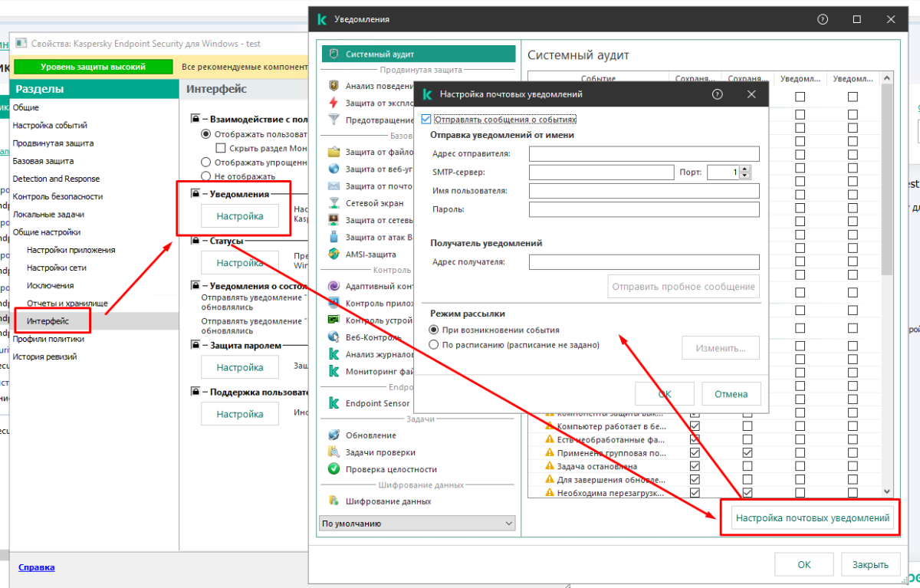Screen dimensions: 920x588
Task: Click Настройка почтовых уведомлений button
Action: tap(813, 518)
